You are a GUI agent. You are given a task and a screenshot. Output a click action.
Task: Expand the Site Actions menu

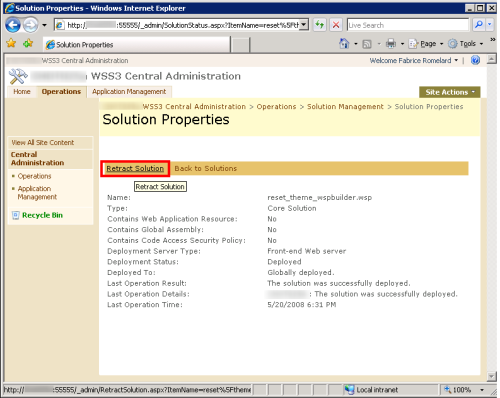pos(450,92)
